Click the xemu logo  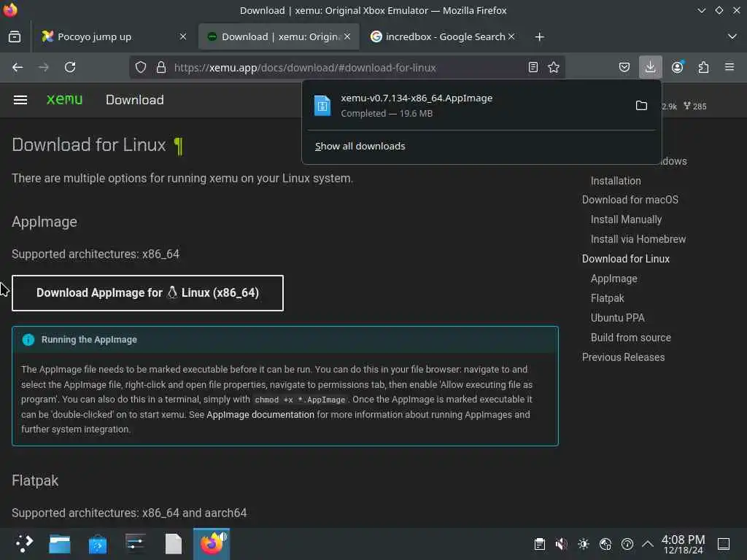point(64,99)
